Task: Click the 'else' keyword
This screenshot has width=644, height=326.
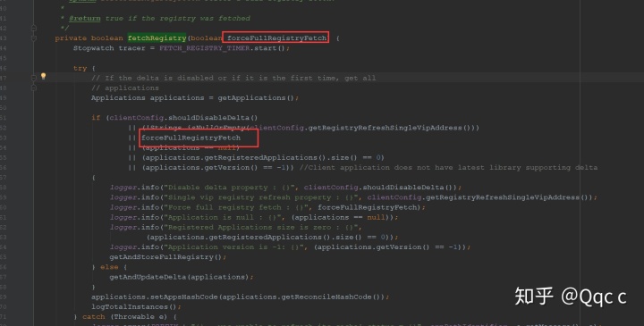Action: [x=109, y=267]
